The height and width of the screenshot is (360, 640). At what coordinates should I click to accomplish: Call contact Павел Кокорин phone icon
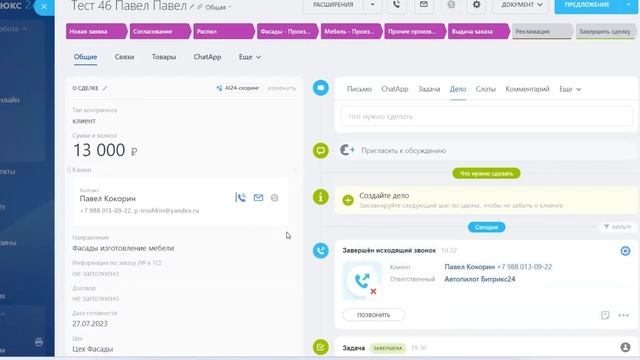point(240,198)
